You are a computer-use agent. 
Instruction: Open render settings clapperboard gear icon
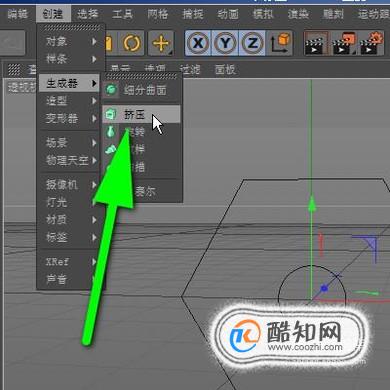(371, 43)
